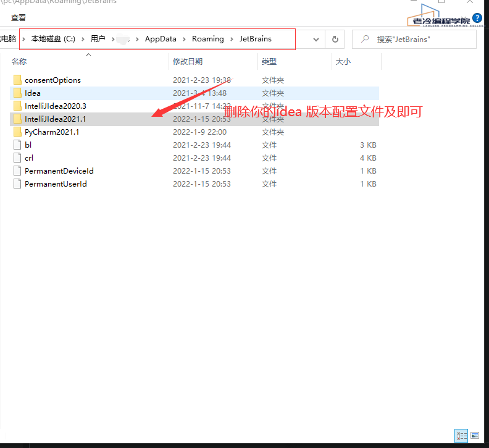Click the search JetBrains input field
This screenshot has width=489, height=448.
click(414, 40)
